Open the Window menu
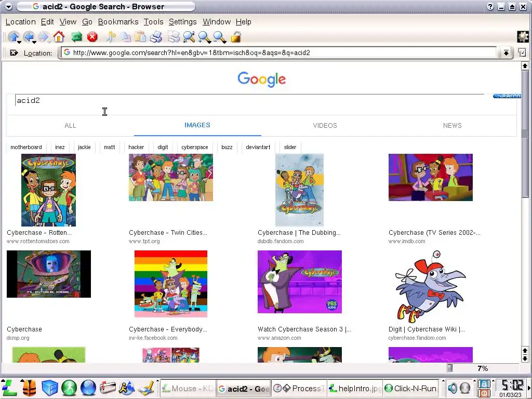The height and width of the screenshot is (399, 532). coord(217,22)
